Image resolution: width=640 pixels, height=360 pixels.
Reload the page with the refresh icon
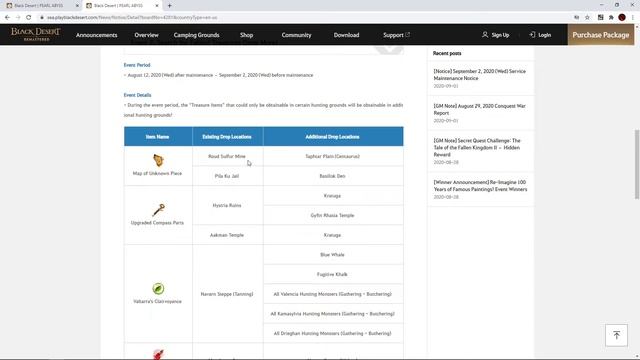point(29,18)
